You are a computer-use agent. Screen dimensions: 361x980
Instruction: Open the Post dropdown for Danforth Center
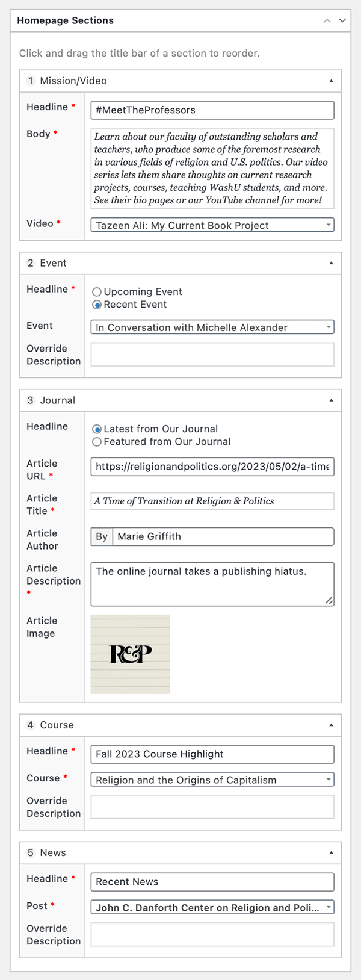coord(212,907)
